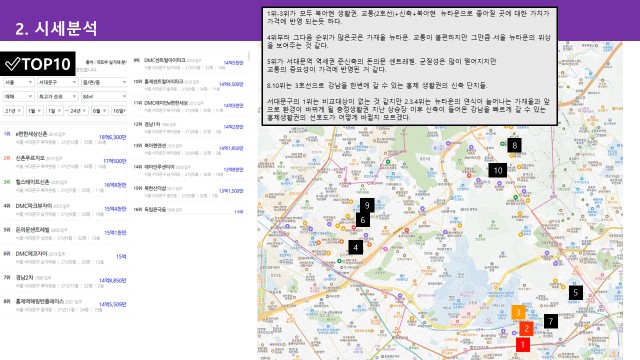Select rank 6 apartment DMC에코자이
This screenshot has width=640, height=360.
[31, 253]
